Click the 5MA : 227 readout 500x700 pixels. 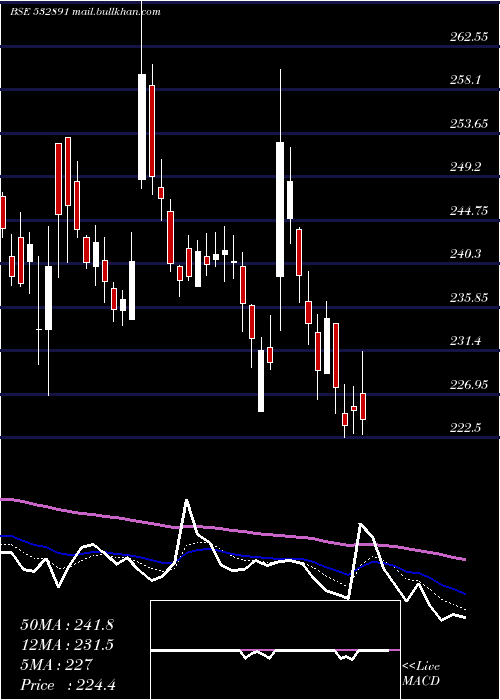[x=56, y=665]
